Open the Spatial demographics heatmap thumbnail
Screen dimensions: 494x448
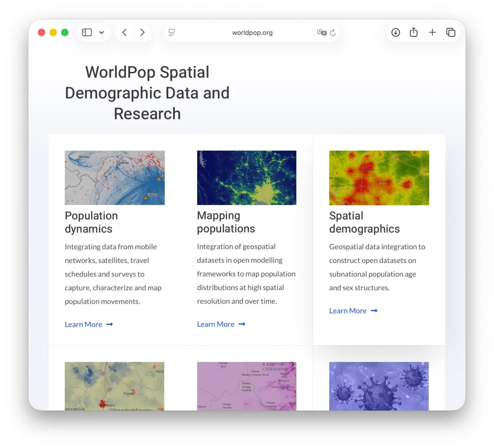(379, 178)
